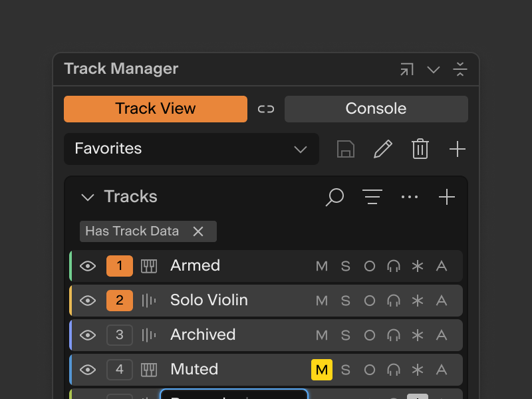Click the asterisk icon on Armed track
Viewport: 532px width, 399px height.
418,267
